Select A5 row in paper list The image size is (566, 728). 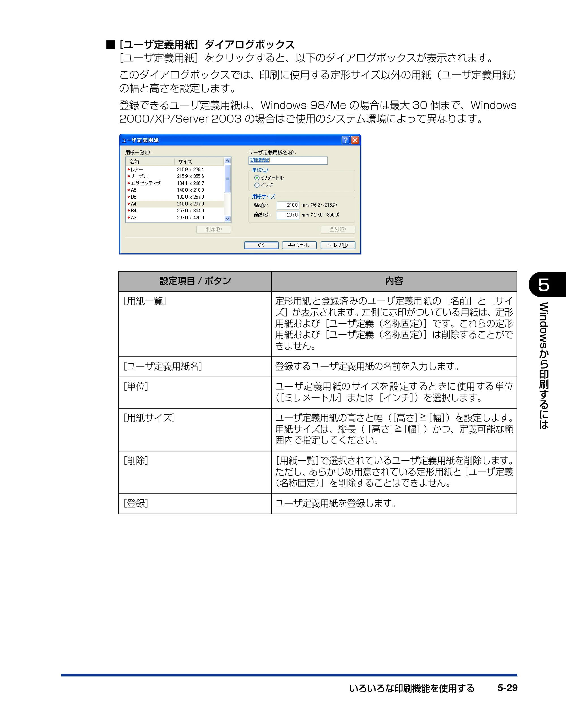click(175, 190)
